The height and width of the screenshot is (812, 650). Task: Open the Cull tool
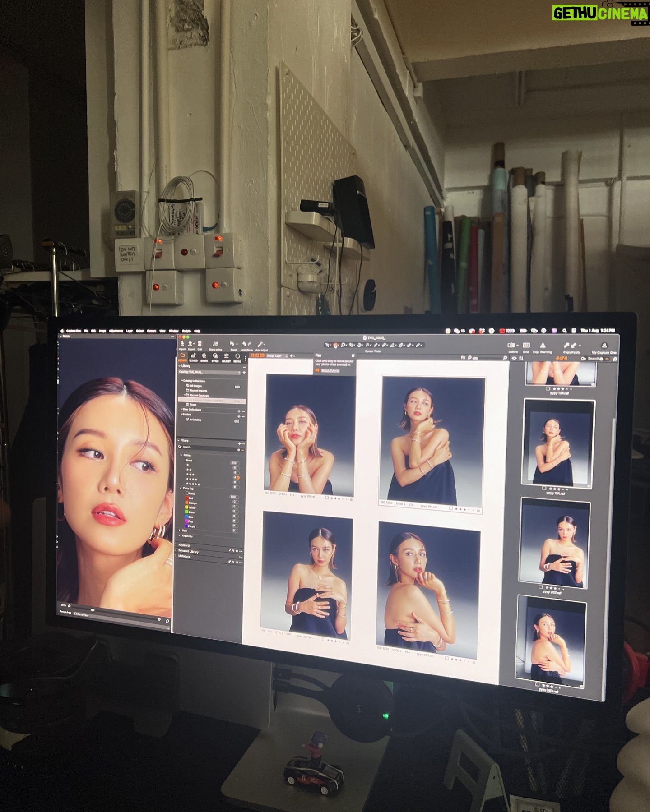pyautogui.click(x=200, y=344)
